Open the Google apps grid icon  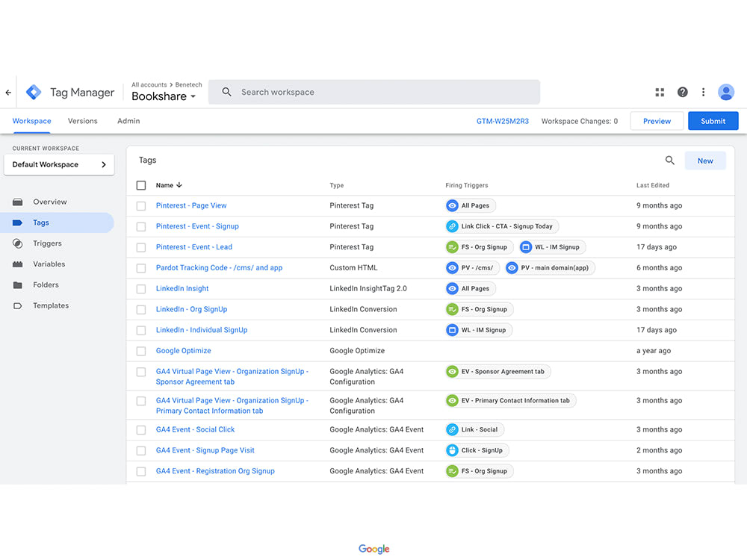[x=660, y=92]
